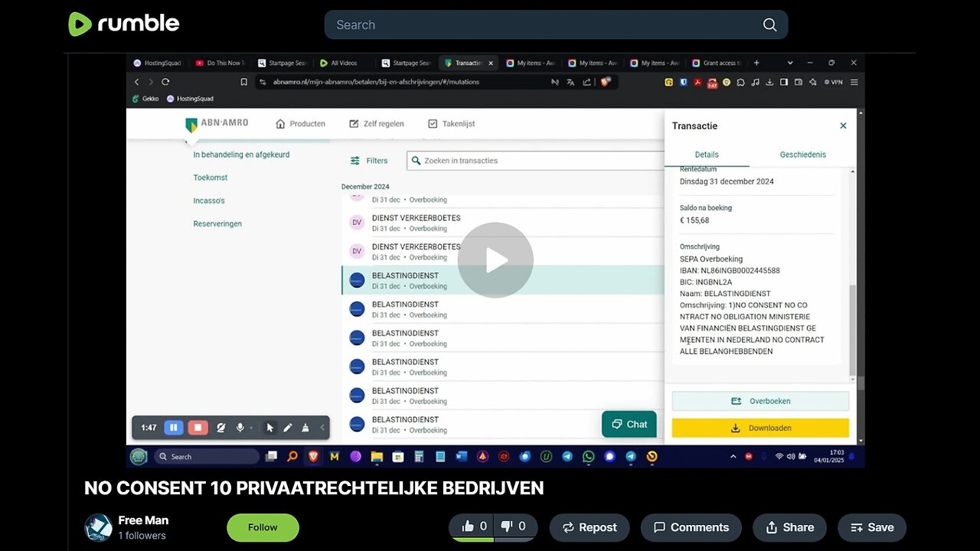Play the video with the center play button
This screenshot has width=980, height=551.
(x=495, y=260)
